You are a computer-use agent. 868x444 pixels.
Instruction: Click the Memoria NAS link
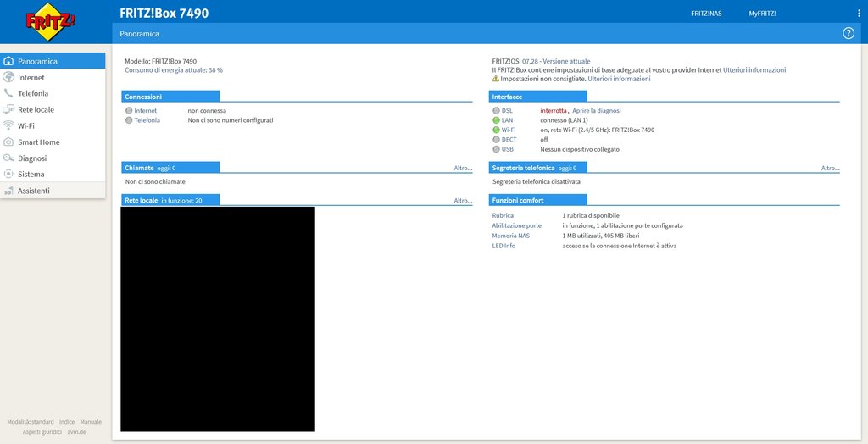(510, 236)
